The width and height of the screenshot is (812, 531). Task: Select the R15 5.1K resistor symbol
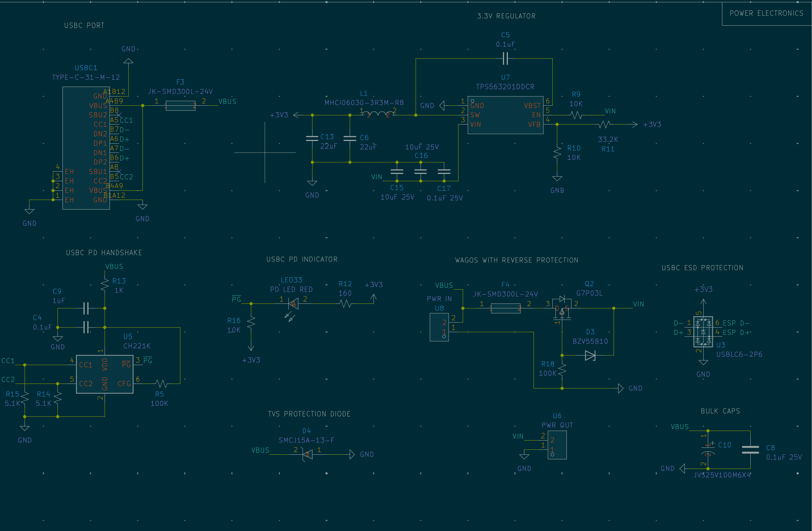tap(25, 398)
